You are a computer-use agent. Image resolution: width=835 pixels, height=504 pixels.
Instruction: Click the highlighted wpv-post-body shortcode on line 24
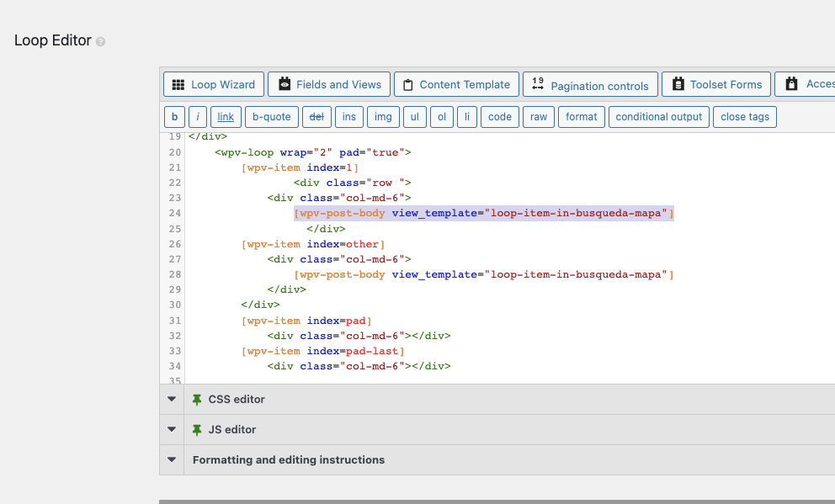point(484,214)
